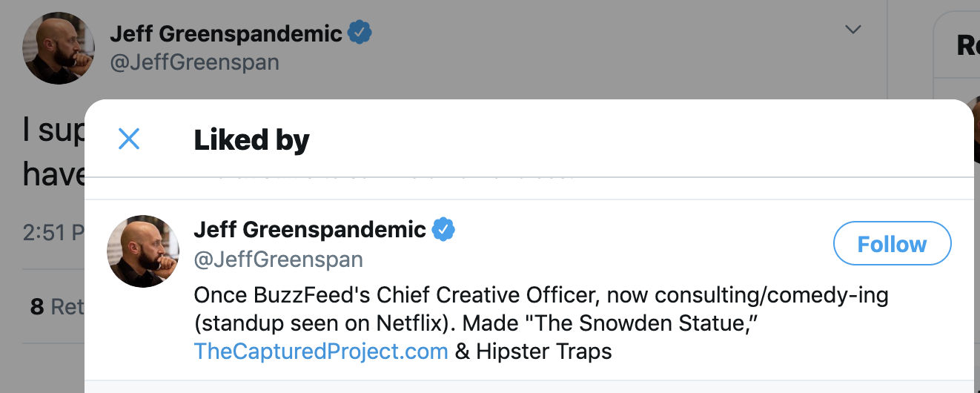
Task: Click profile avatar in Liked by list
Action: [x=143, y=251]
